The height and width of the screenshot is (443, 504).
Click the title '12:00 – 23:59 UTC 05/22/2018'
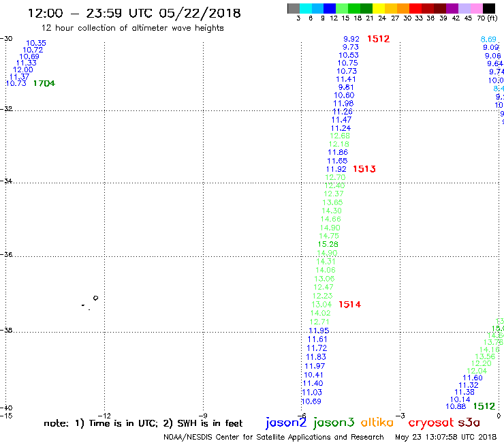(x=134, y=13)
